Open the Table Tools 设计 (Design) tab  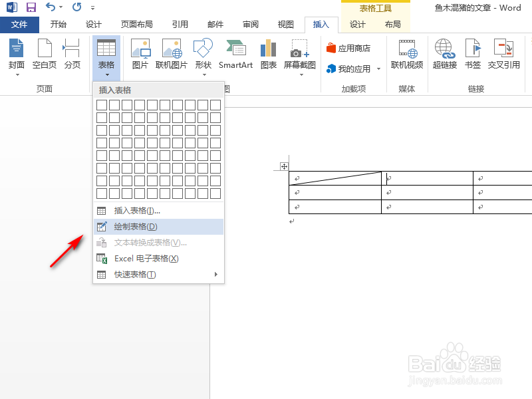point(358,25)
